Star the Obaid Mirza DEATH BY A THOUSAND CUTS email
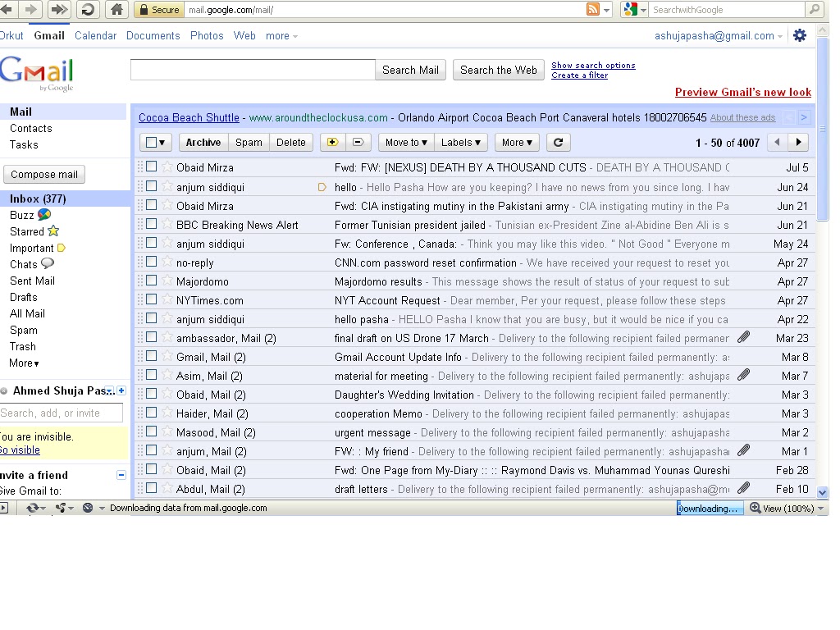 tap(167, 167)
